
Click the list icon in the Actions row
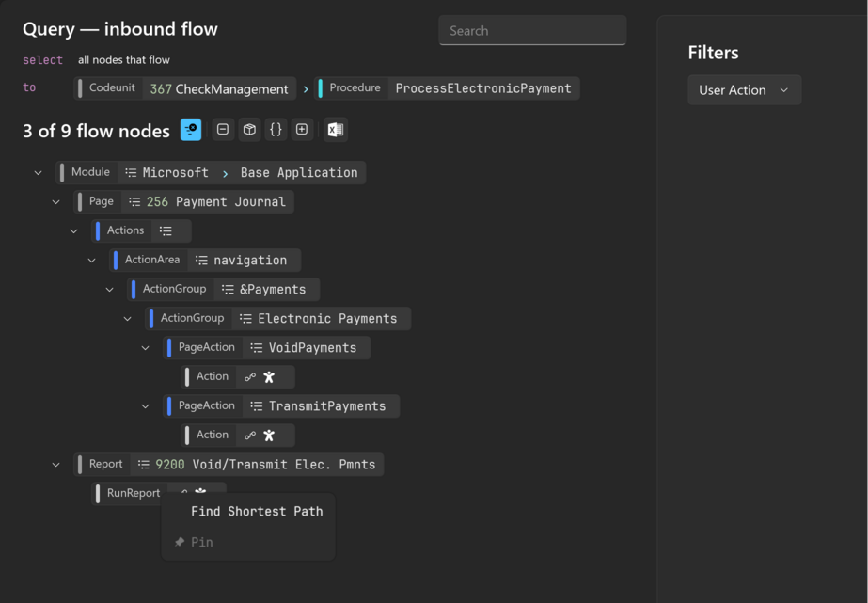(x=166, y=230)
